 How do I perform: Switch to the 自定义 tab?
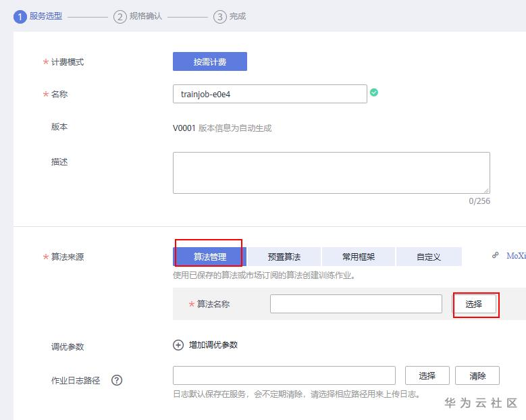pos(429,257)
